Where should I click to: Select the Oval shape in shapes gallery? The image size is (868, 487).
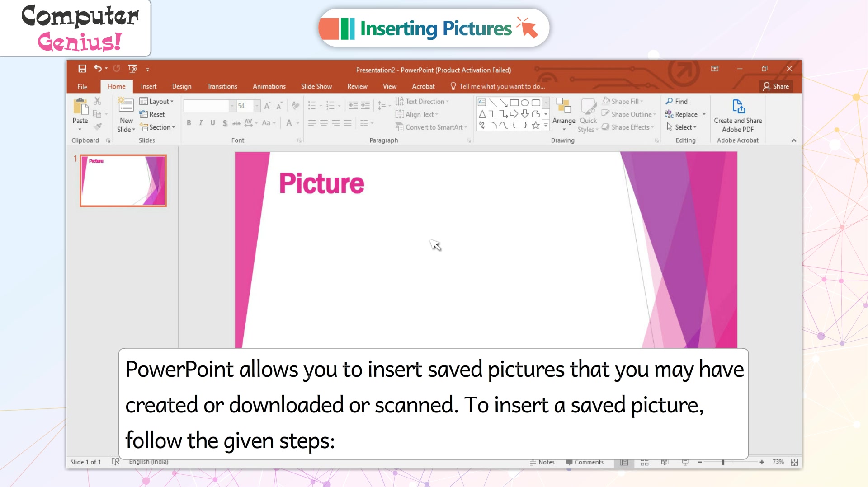(x=525, y=103)
